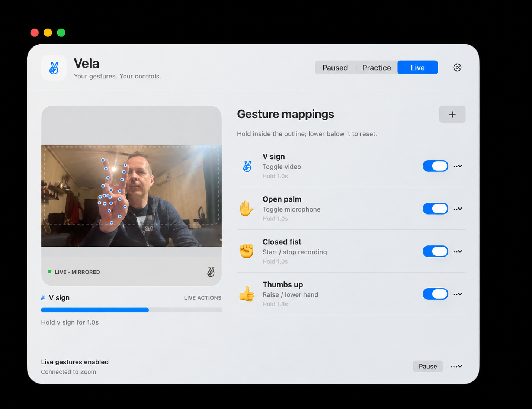Click the 'LIVE · MIRRORED' status text
This screenshot has width=532, height=409.
tap(77, 272)
